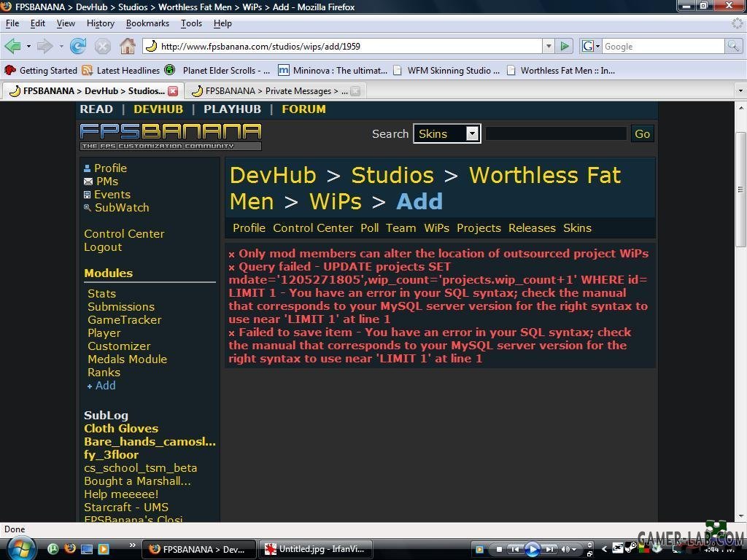Open the browser Home icon
This screenshot has height=560, width=747.
pyautogui.click(x=127, y=46)
